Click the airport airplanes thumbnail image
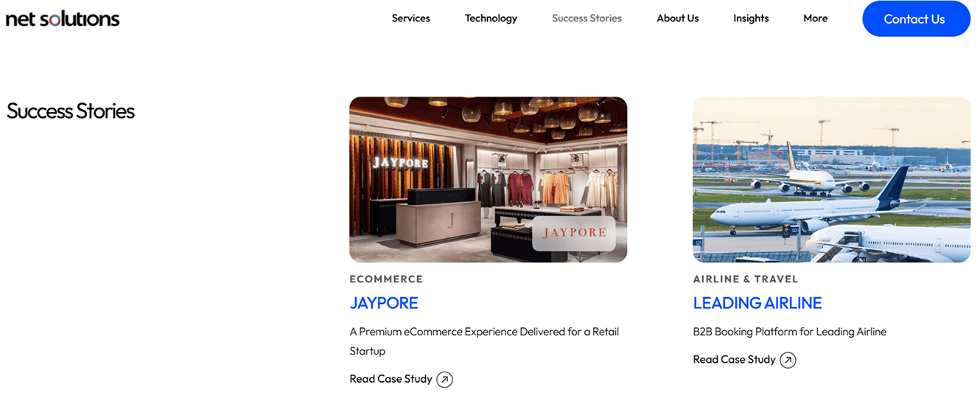980x393 pixels. (x=831, y=179)
